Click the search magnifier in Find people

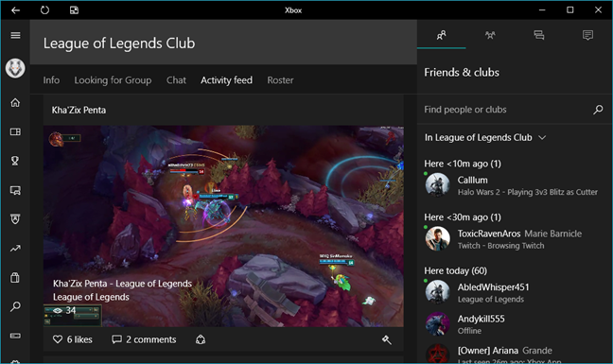coord(598,110)
